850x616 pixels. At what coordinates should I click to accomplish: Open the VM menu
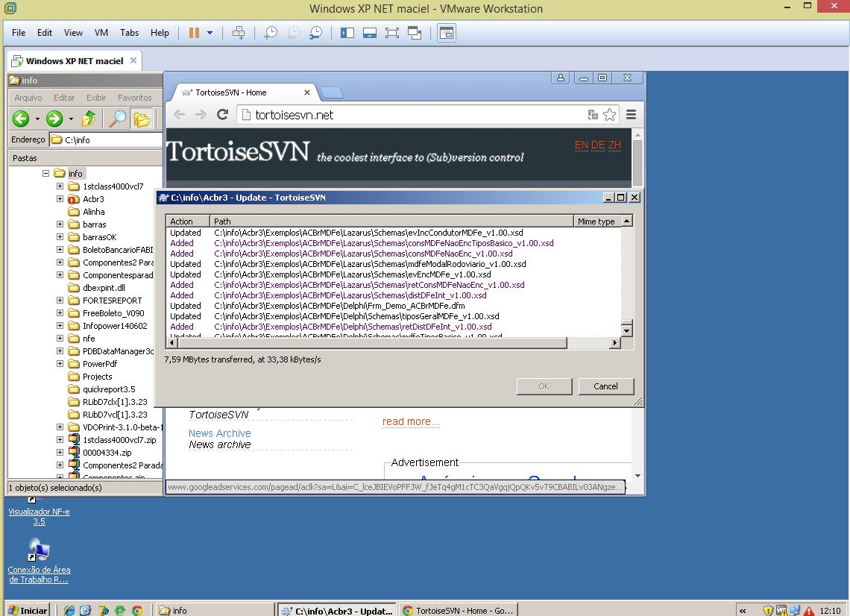coord(101,33)
